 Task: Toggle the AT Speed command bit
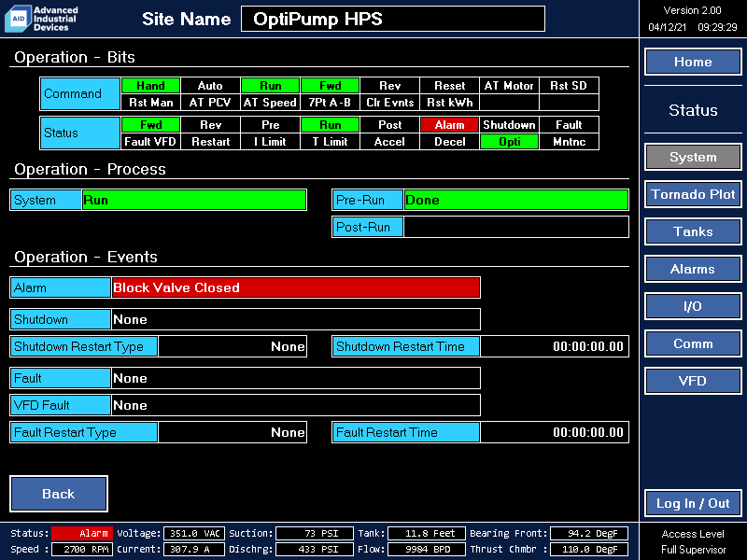pyautogui.click(x=270, y=103)
